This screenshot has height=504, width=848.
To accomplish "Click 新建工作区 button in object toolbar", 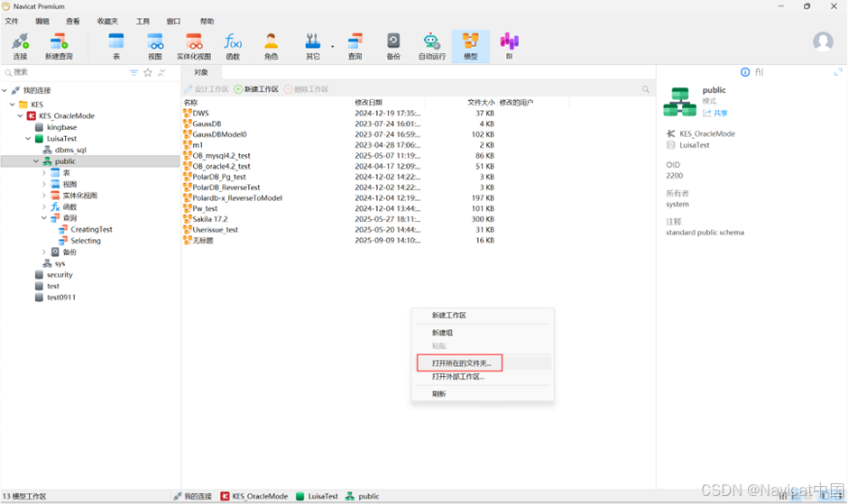I will (256, 89).
